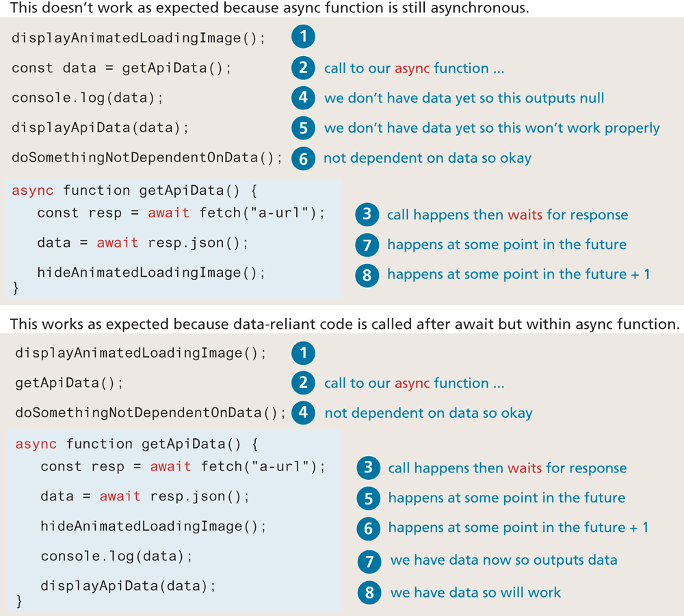Click red 'async' keyword in top function definition

pos(32,190)
